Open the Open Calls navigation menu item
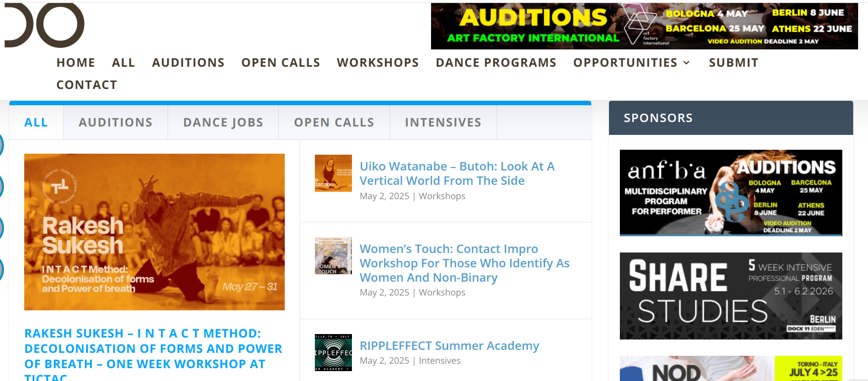This screenshot has width=868, height=381. tap(281, 63)
